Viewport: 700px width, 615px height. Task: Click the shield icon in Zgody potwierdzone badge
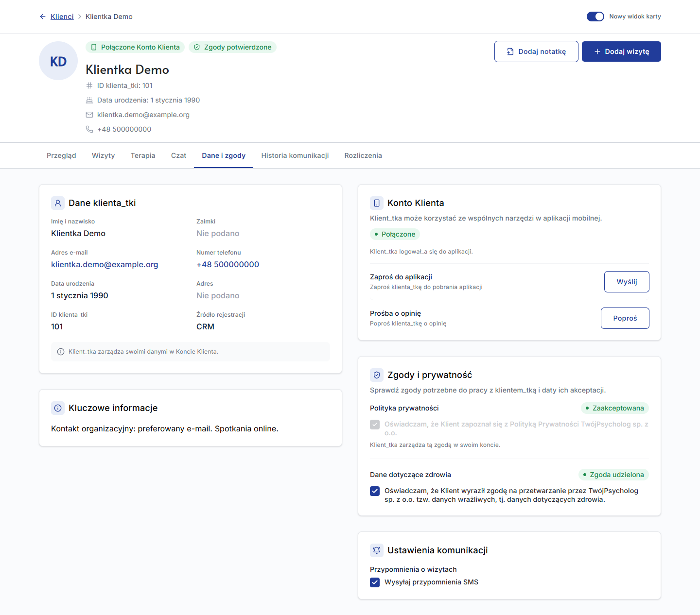click(197, 47)
